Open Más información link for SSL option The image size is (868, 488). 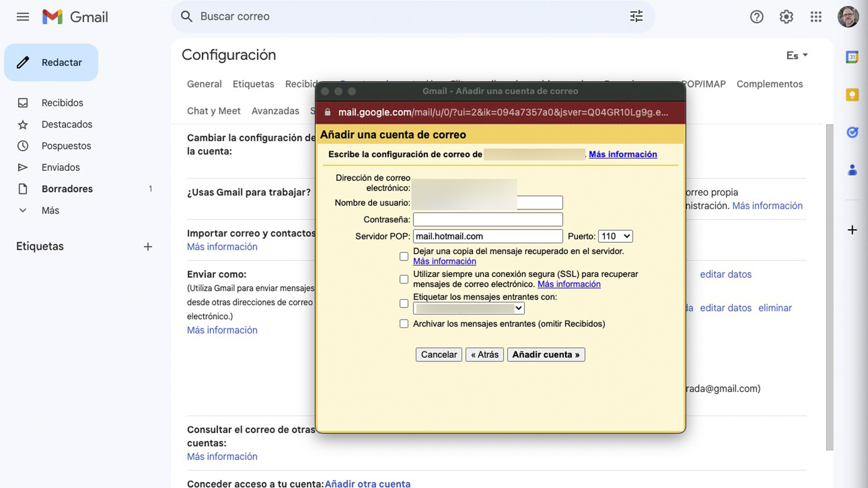point(569,284)
